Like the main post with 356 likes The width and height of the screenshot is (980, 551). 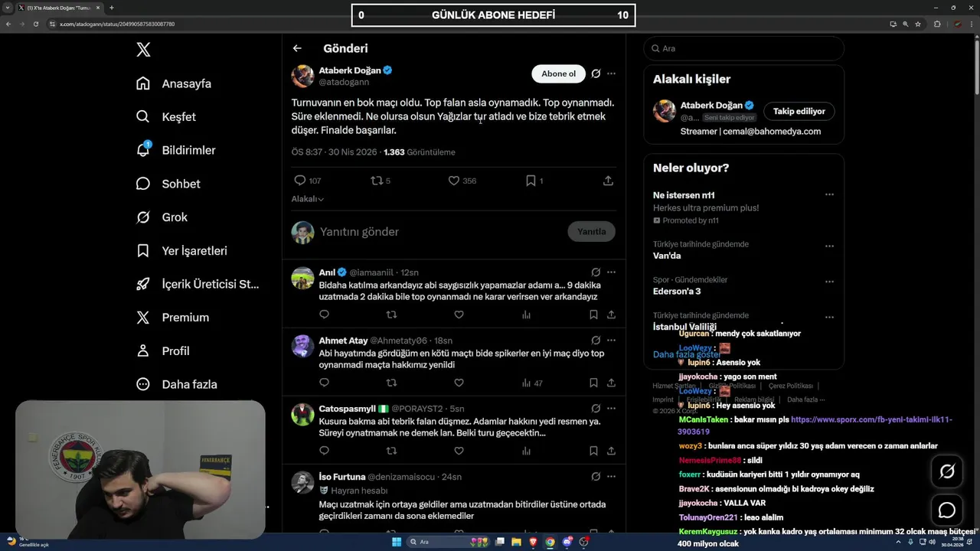pos(453,181)
